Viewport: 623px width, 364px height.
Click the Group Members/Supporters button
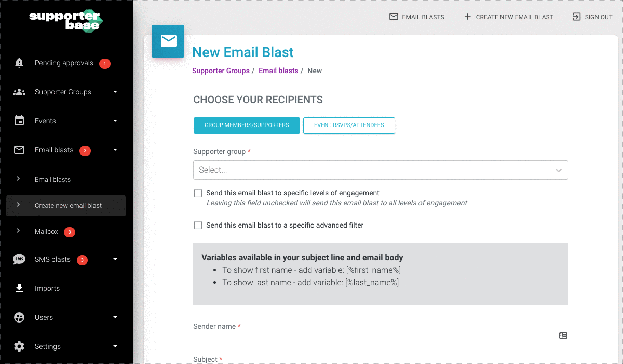point(247,125)
